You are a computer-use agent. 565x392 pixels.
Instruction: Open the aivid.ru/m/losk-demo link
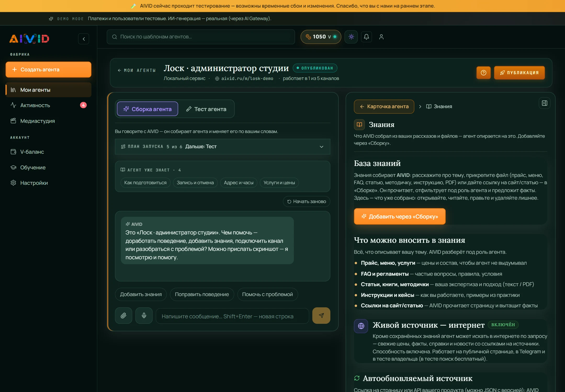click(244, 78)
